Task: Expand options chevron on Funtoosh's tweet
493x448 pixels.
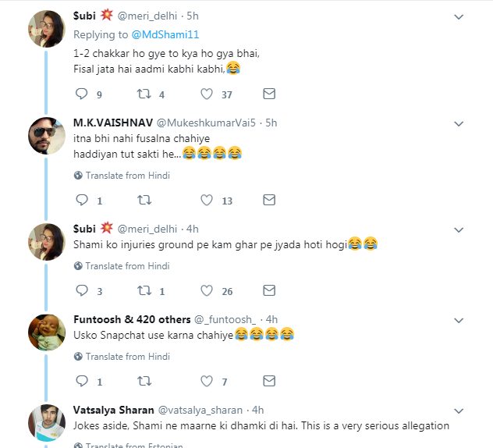Action: coord(459,320)
